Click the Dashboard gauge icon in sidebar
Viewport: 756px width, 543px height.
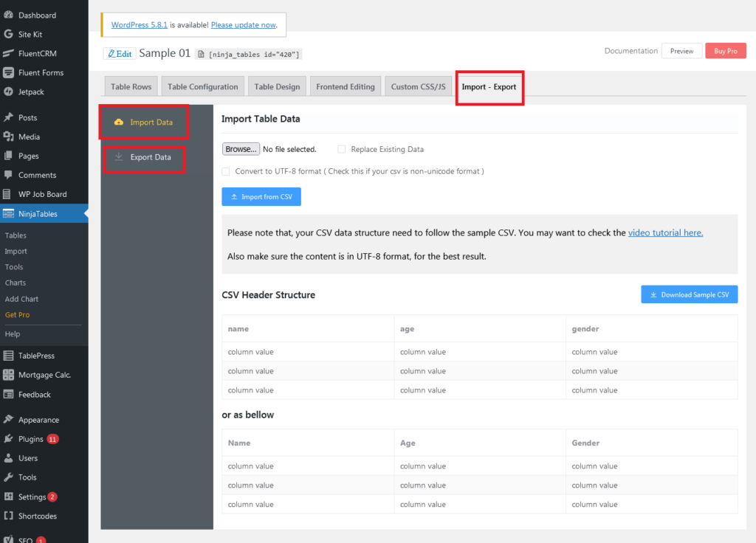point(8,15)
